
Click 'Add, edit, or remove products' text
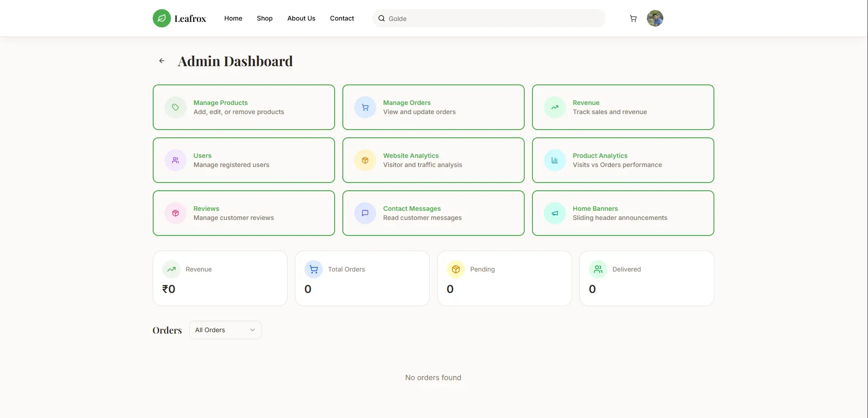pos(239,112)
